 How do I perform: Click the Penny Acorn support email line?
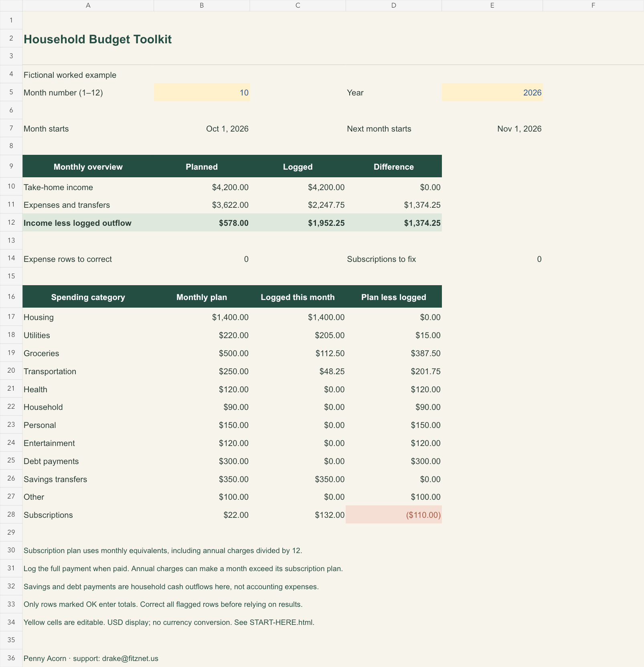(91, 658)
